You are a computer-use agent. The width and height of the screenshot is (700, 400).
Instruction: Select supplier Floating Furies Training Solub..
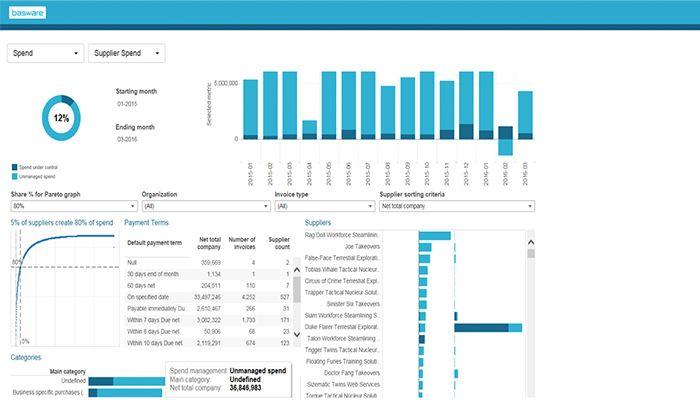coord(342,362)
